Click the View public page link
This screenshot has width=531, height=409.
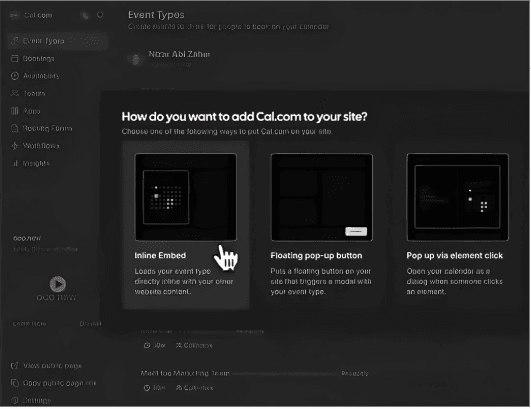[52, 366]
